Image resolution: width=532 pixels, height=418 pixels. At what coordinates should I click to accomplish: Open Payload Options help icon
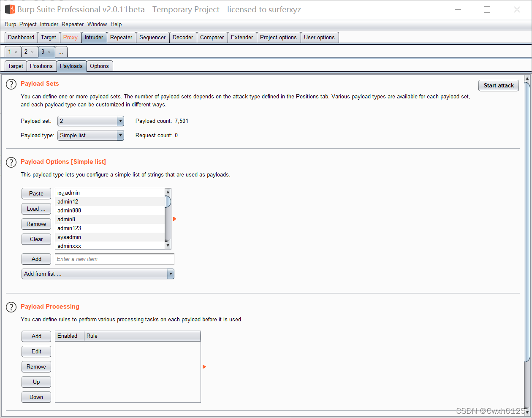pos(11,163)
